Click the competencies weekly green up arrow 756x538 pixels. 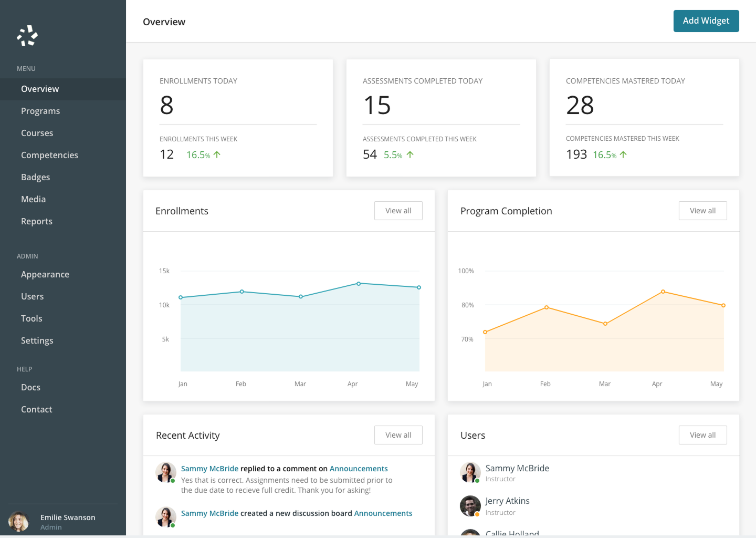(x=623, y=154)
